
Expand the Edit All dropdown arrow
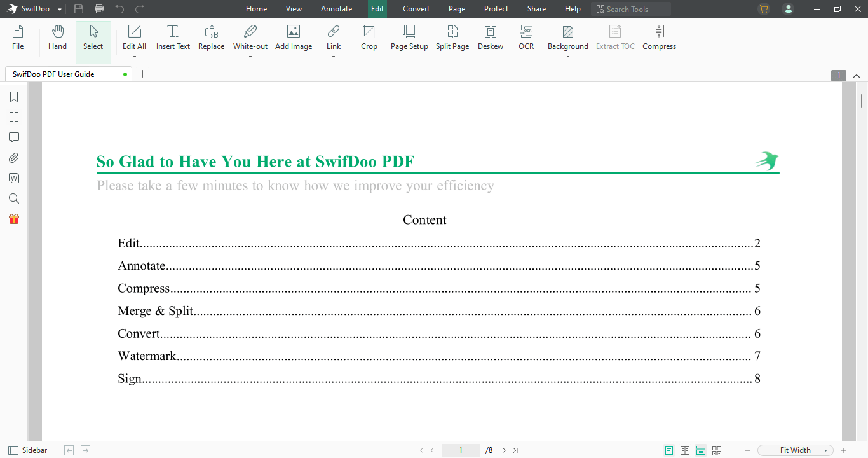pyautogui.click(x=135, y=57)
